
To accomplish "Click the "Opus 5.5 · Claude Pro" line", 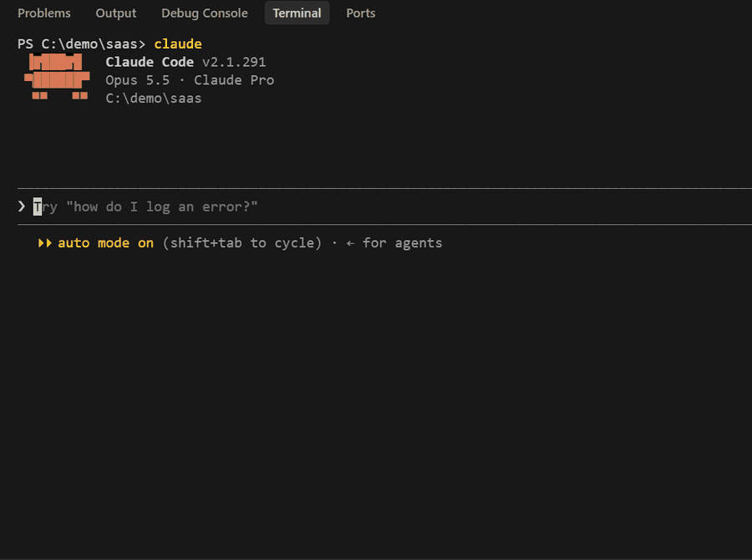I will [190, 80].
